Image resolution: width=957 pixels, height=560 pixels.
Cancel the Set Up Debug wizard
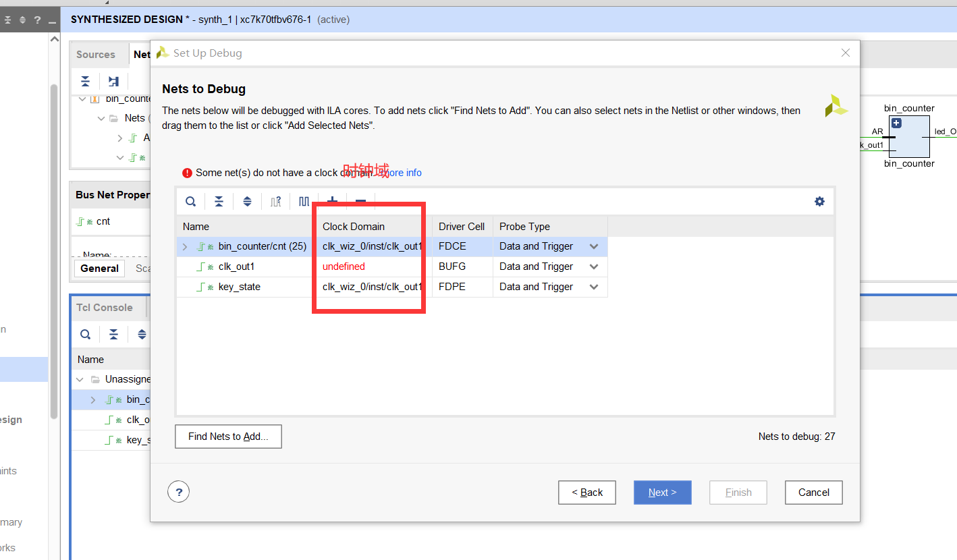[814, 493]
